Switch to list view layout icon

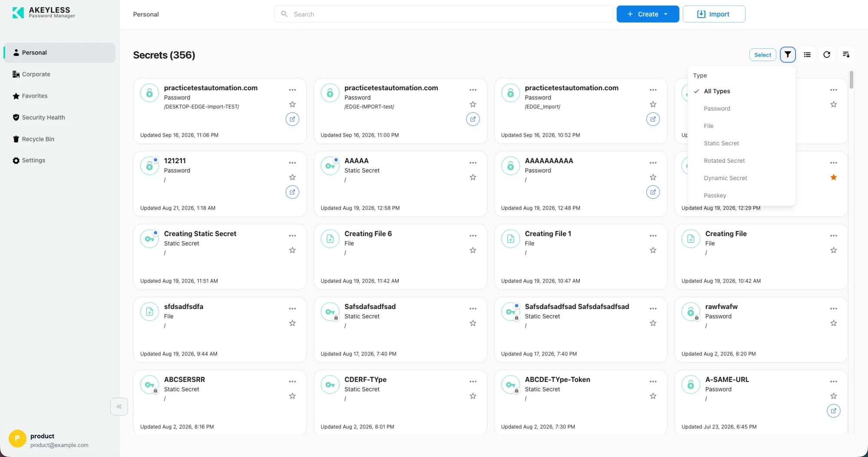pos(807,55)
